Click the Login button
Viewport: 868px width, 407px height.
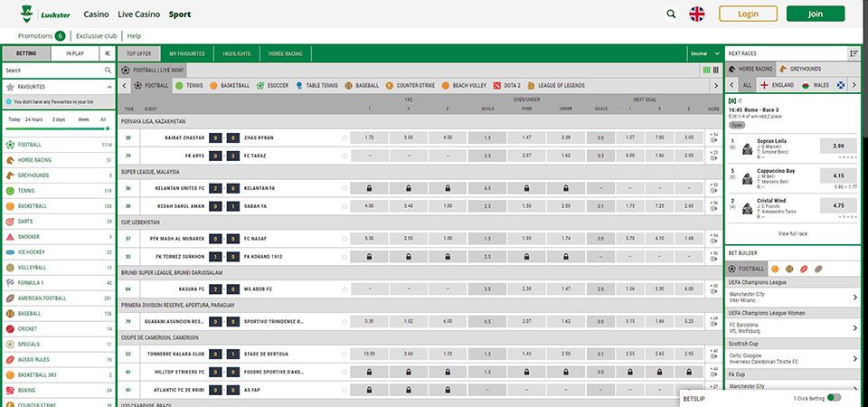748,14
